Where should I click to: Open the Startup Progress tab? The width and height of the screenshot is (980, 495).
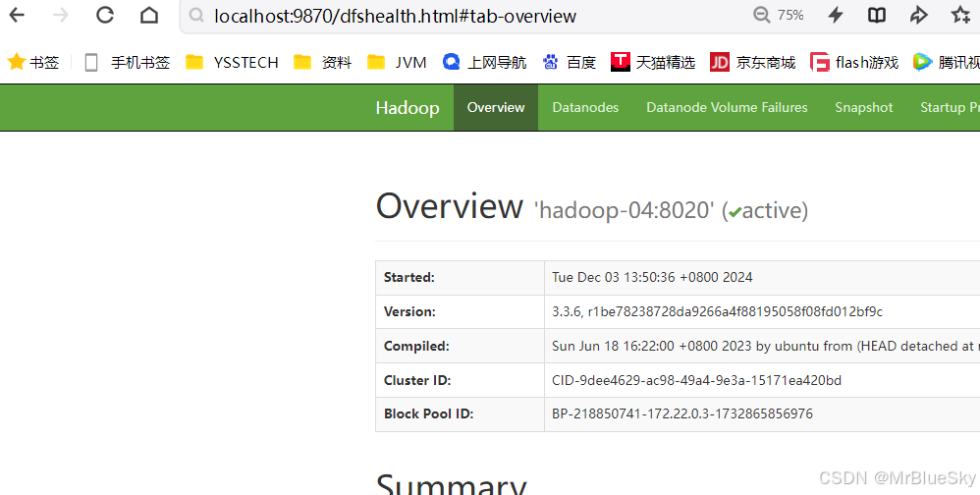click(949, 107)
